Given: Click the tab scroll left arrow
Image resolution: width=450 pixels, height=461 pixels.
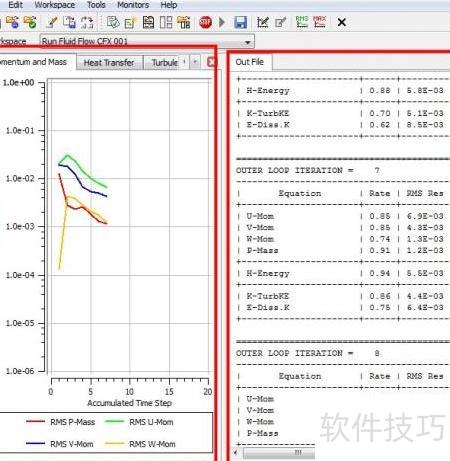Looking at the screenshot, I should [184, 62].
